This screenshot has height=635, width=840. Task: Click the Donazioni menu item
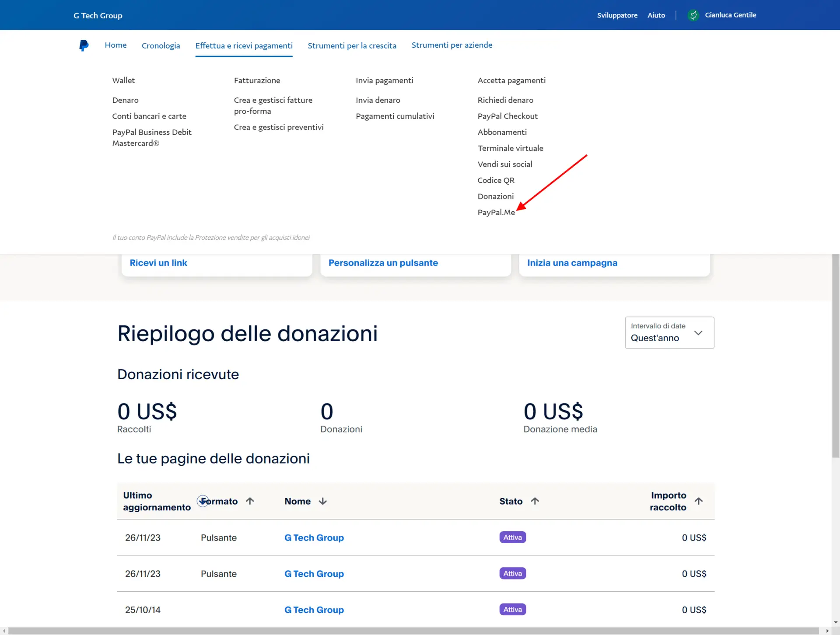(x=495, y=195)
